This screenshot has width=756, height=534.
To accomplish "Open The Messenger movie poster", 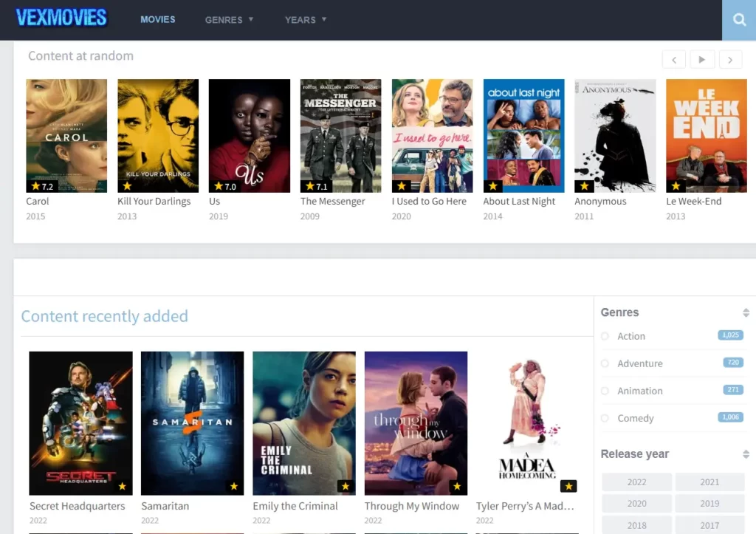I will tap(340, 136).
